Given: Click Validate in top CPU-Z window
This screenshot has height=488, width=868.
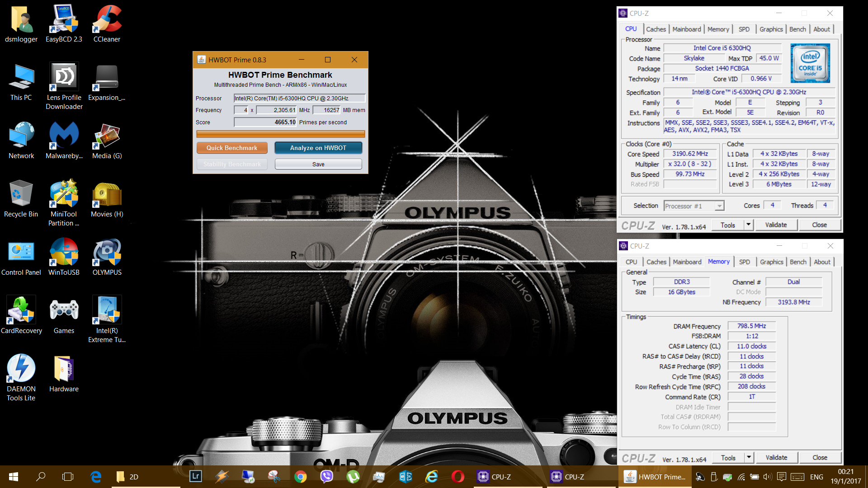Looking at the screenshot, I should click(776, 225).
